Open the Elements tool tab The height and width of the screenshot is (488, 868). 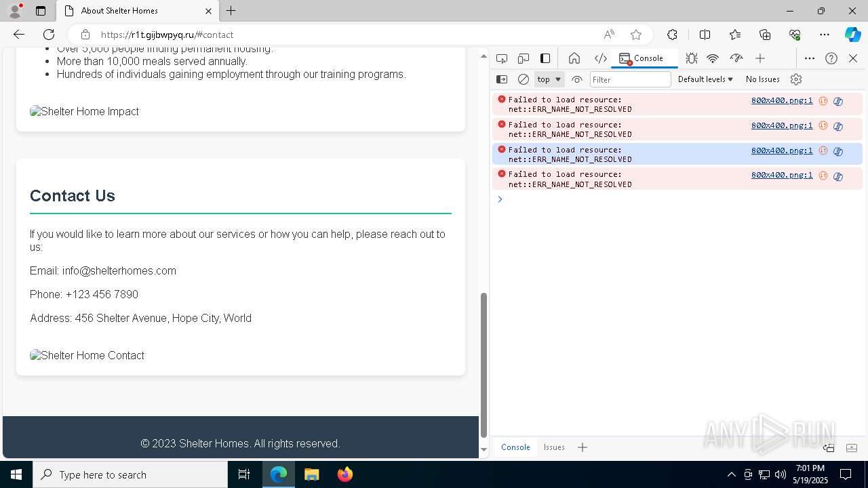coord(600,58)
